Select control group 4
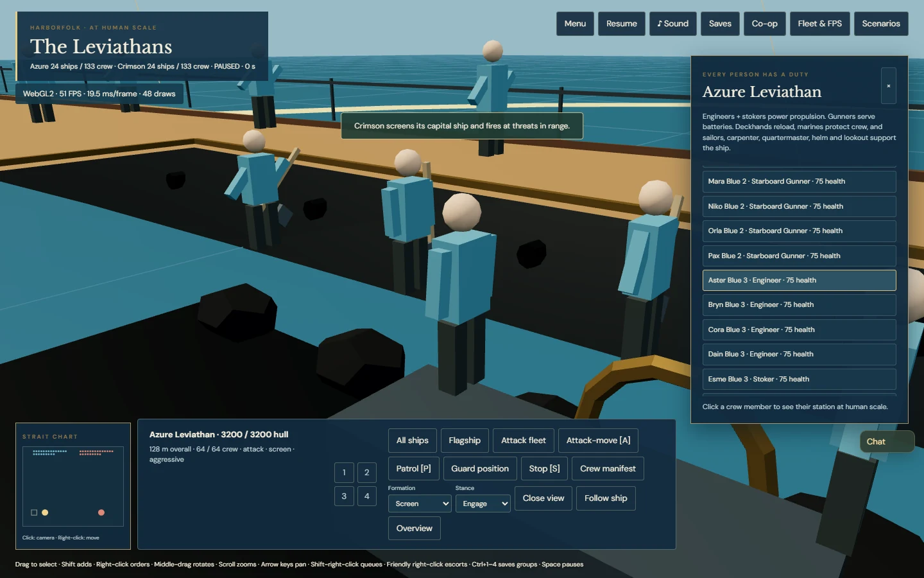 (x=367, y=496)
